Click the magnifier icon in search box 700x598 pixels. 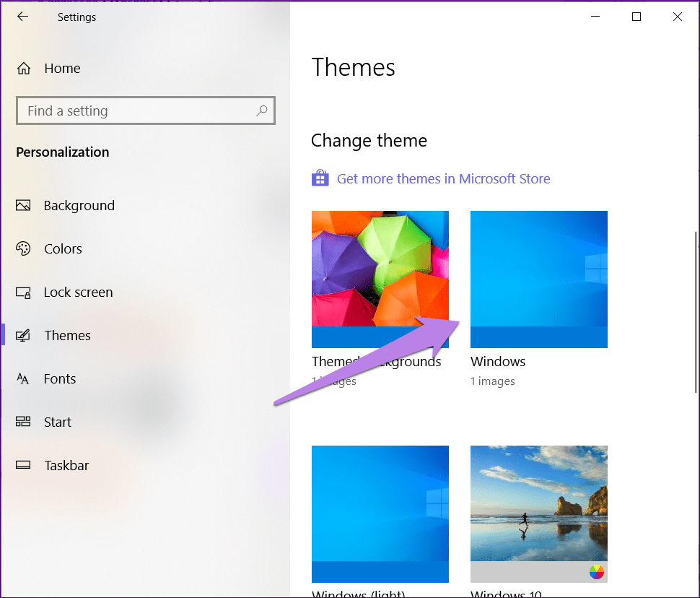click(x=261, y=110)
